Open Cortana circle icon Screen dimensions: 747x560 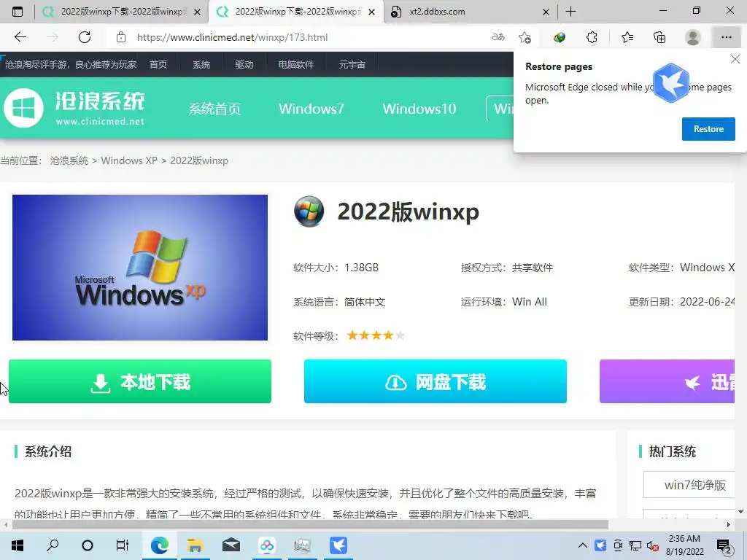88,545
